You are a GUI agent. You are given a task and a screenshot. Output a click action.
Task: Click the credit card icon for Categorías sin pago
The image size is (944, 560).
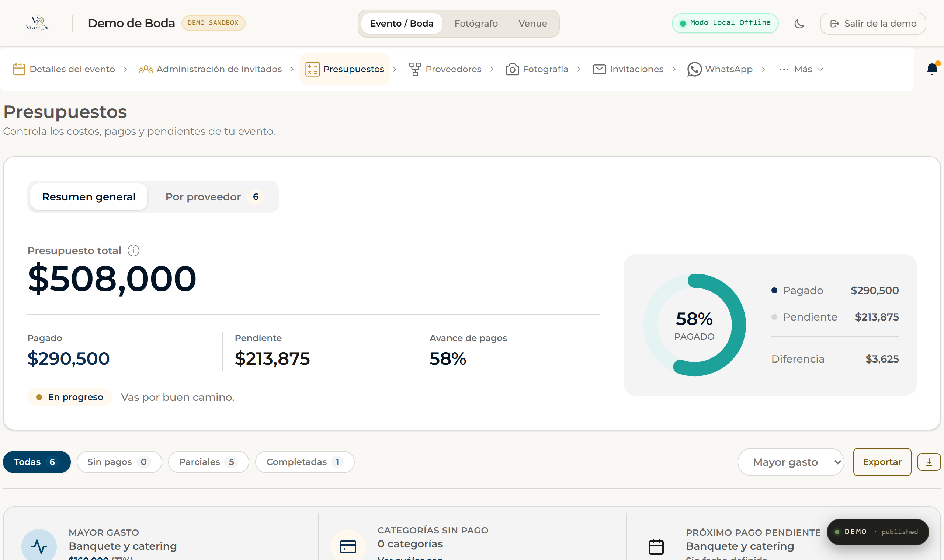coord(348,546)
